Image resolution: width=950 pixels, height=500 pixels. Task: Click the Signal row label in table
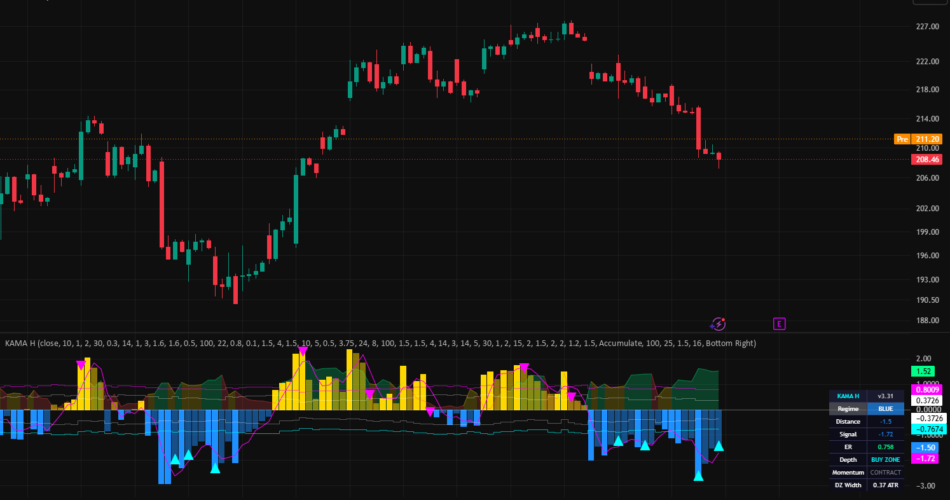coord(848,434)
